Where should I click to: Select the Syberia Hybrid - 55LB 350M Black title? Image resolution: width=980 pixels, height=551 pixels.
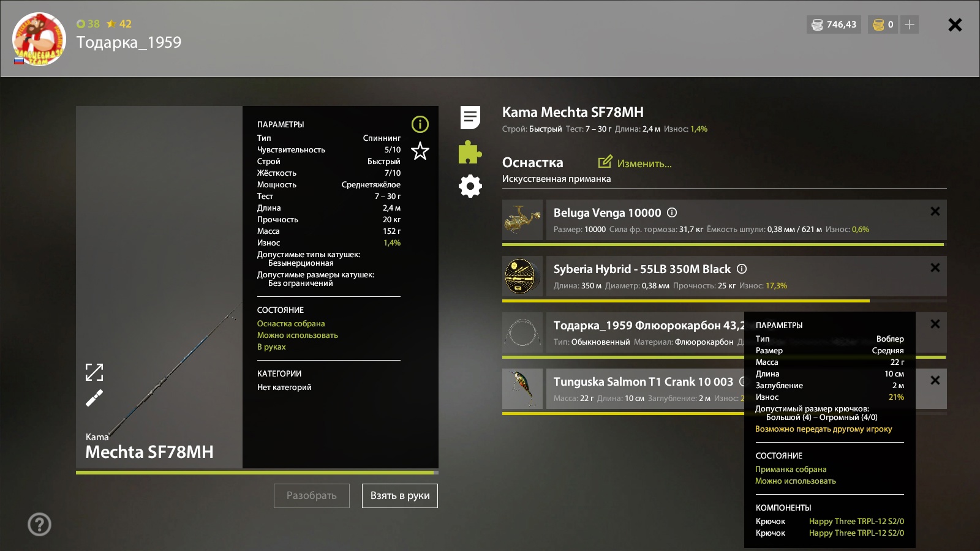click(x=642, y=269)
